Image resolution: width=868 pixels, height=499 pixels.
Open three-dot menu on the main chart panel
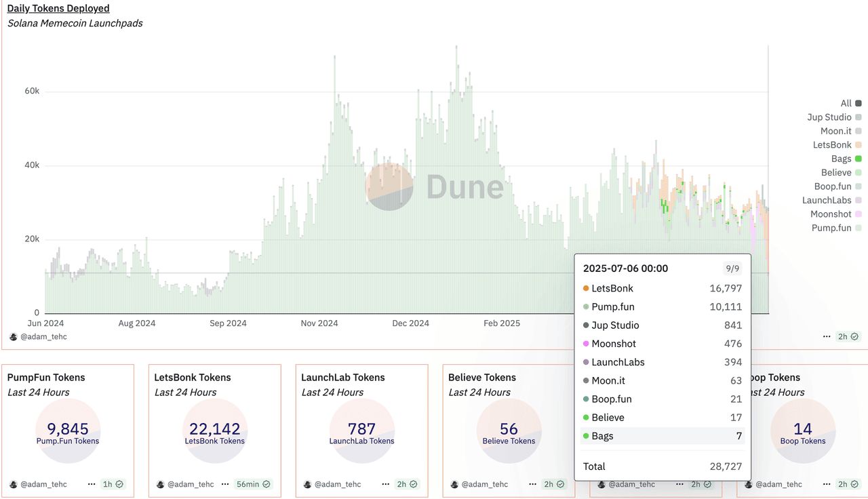[x=827, y=336]
